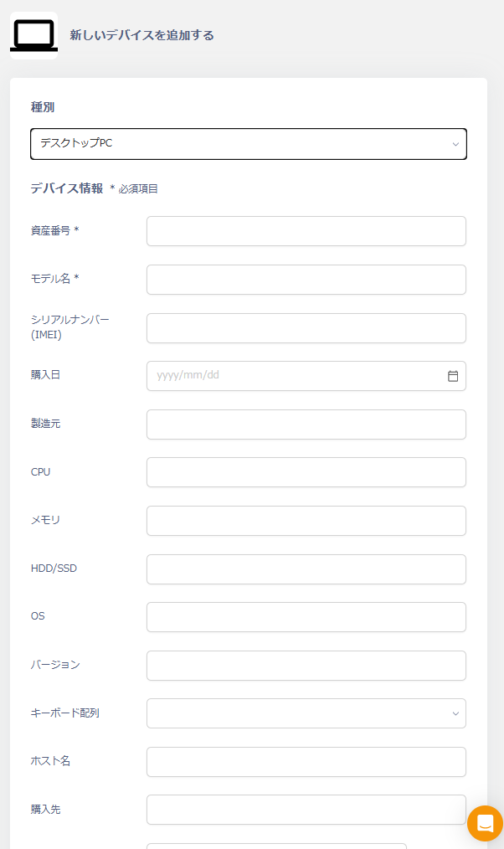This screenshot has height=849, width=504.
Task: Expand the 種別 デスクトップPC dropdown
Action: point(248,144)
